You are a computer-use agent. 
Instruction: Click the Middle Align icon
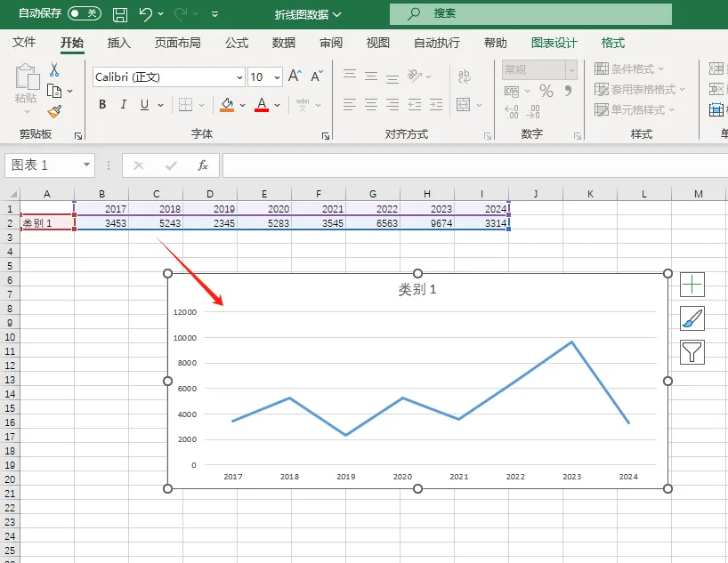(371, 76)
